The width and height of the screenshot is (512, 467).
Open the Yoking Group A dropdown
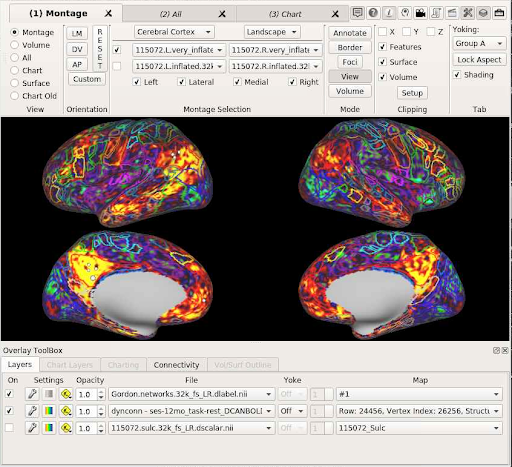pyautogui.click(x=479, y=43)
